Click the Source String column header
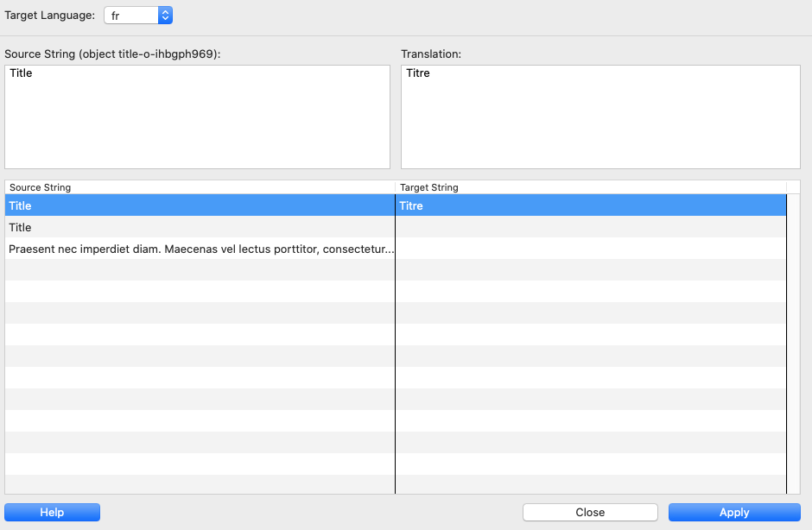Screen dimensions: 812x530 199,187
